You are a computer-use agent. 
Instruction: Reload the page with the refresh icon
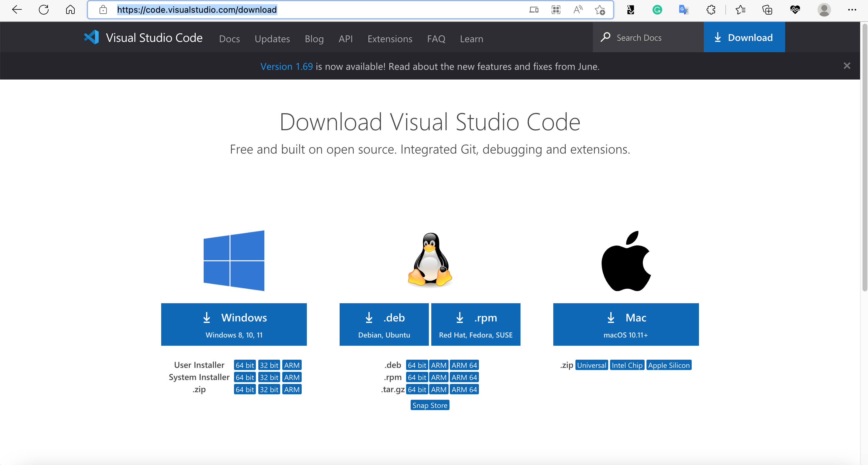(44, 10)
